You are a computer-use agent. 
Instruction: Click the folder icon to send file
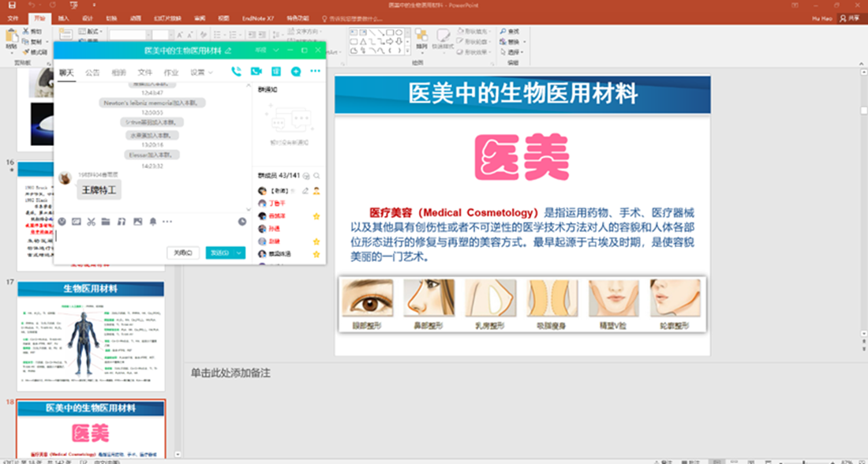point(107,222)
